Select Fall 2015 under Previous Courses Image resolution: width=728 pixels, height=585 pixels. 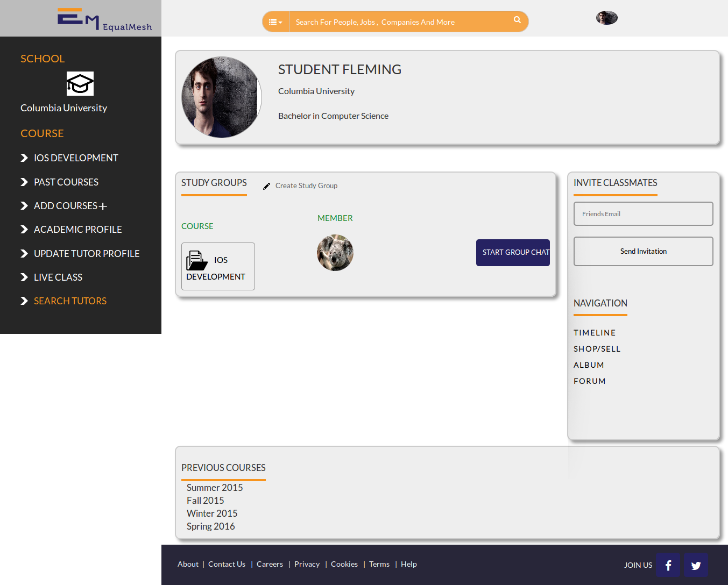point(206,500)
